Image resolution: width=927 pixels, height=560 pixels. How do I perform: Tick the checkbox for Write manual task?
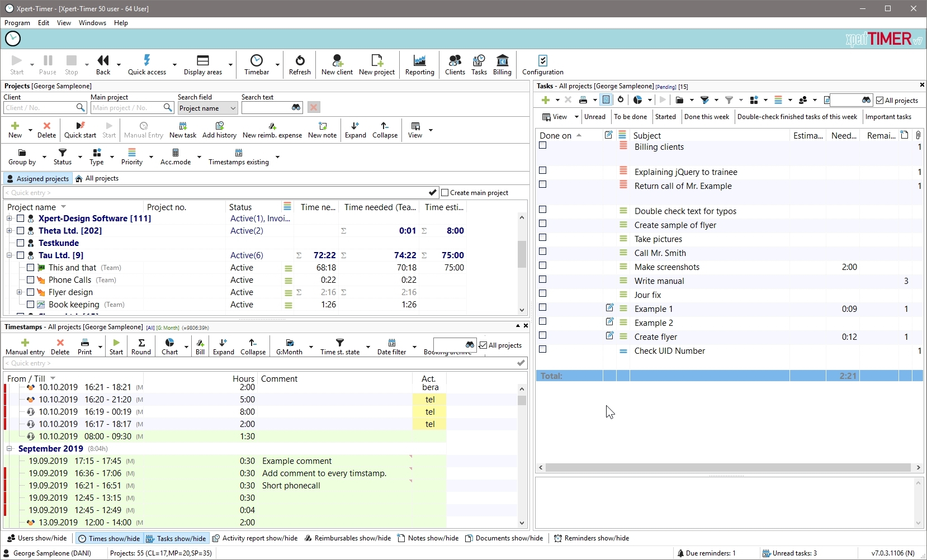(542, 279)
